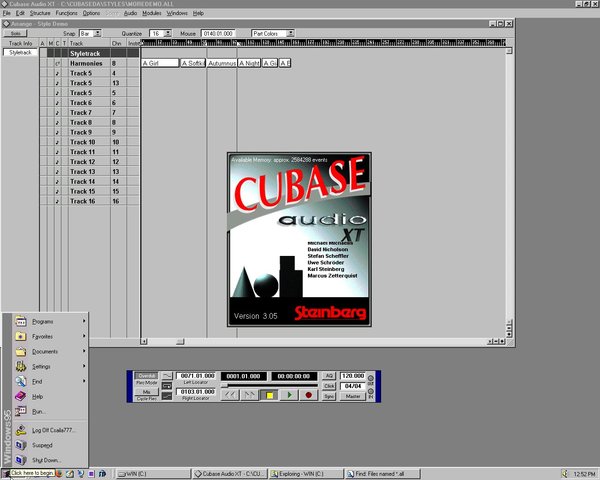Click the MIDI In activity indicator
Viewport: 600px width, 480px height.
point(370,392)
